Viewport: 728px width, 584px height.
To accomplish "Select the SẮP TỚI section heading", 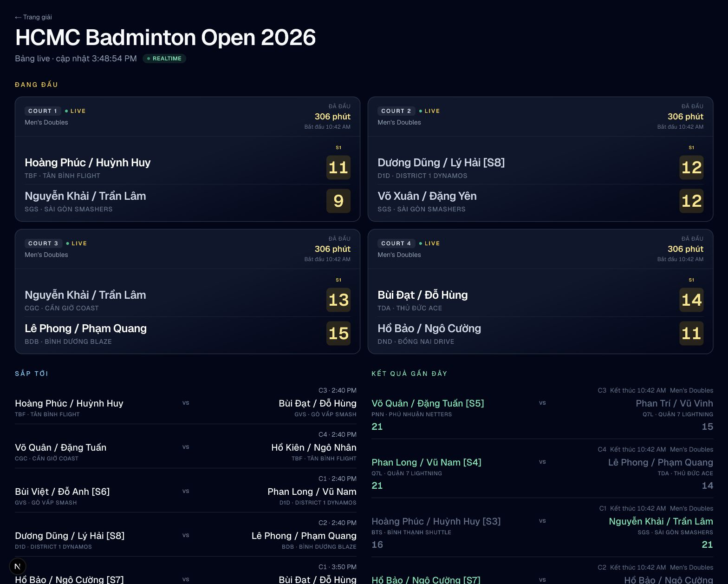I will (x=32, y=374).
